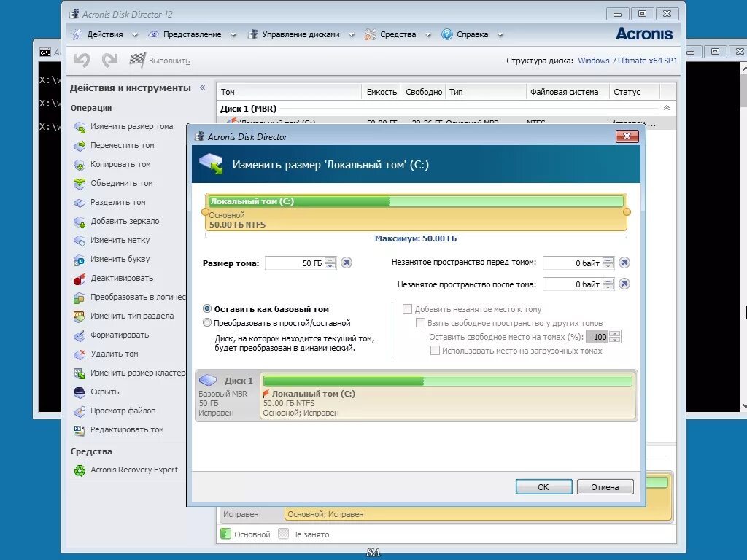Open the Действия menu

pyautogui.click(x=105, y=35)
